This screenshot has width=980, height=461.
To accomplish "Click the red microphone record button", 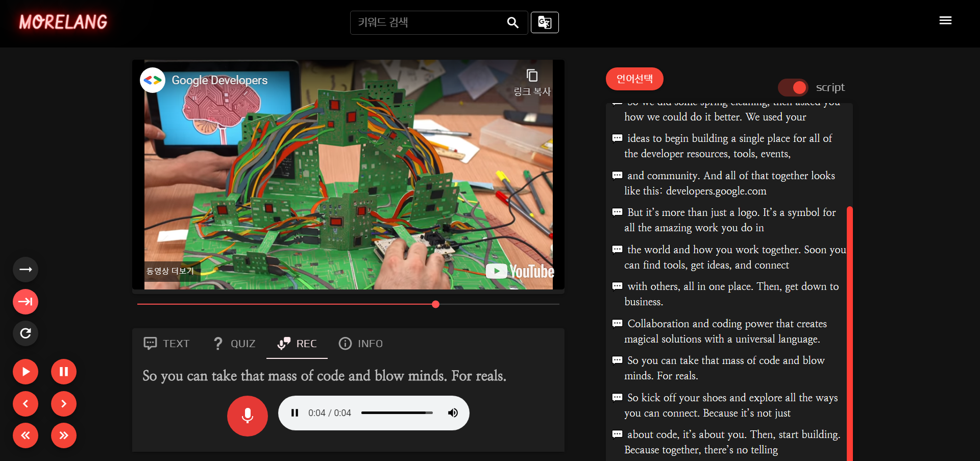I will coord(248,416).
